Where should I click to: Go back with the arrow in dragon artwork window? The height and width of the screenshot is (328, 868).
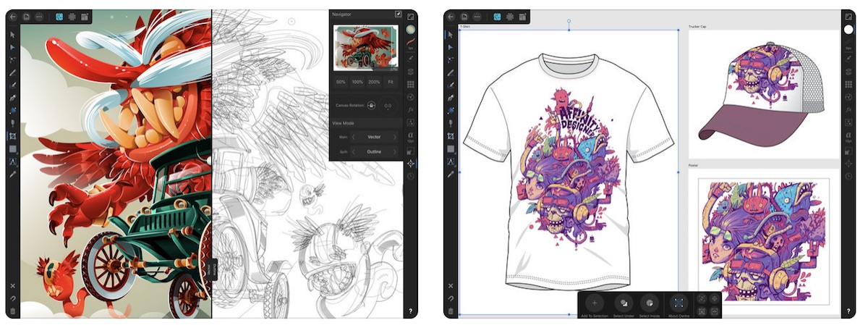tap(12, 15)
